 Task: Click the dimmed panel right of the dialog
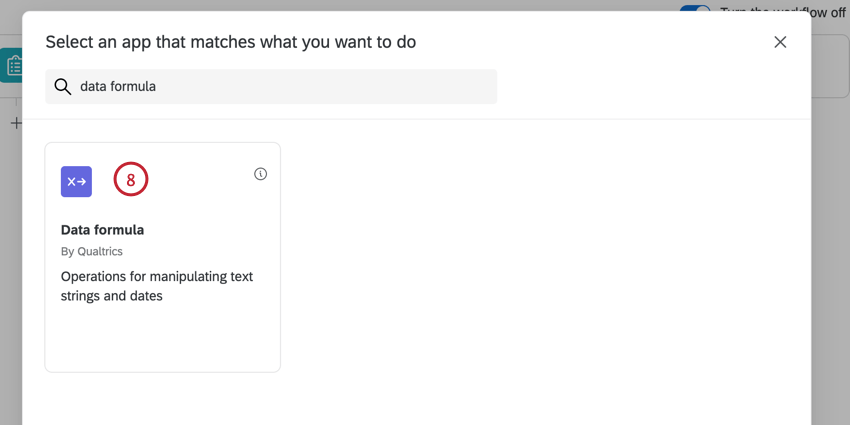tap(830, 250)
